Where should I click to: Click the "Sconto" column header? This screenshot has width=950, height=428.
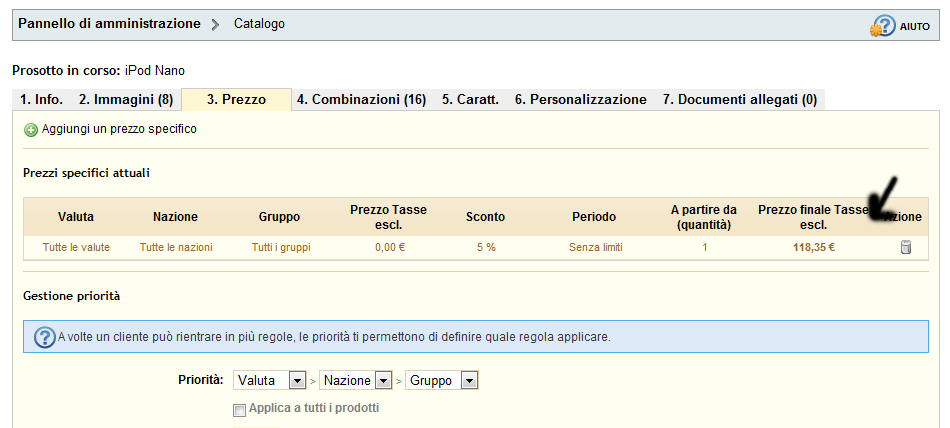click(485, 216)
